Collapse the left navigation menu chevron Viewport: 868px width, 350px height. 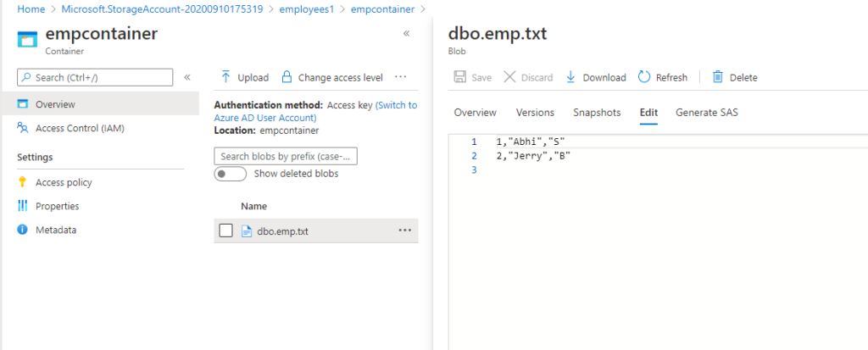(187, 77)
